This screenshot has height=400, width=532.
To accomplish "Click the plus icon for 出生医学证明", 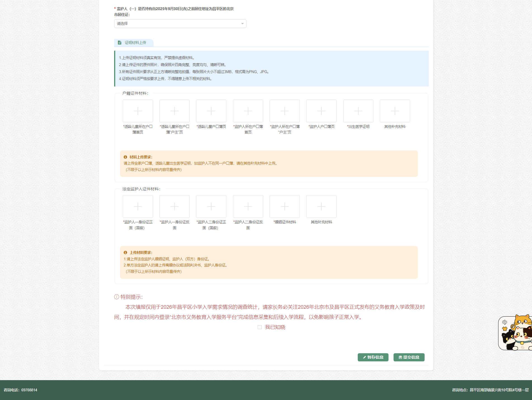I will [x=358, y=111].
